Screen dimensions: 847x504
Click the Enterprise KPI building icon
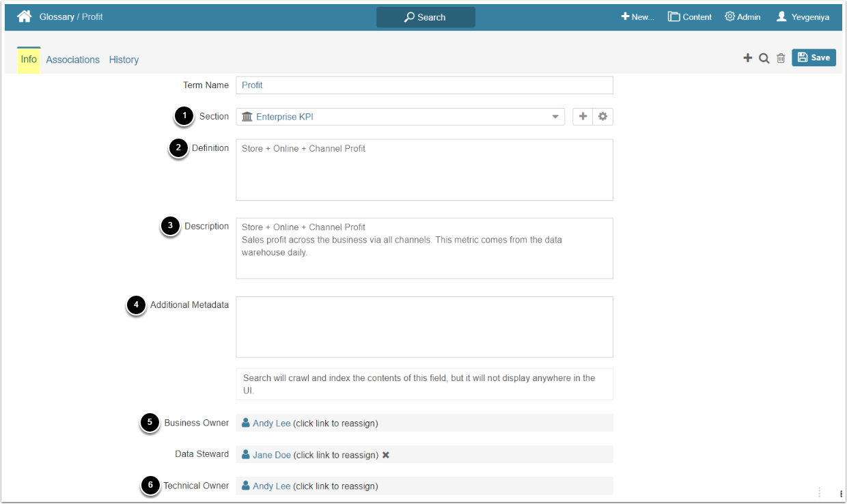click(247, 117)
